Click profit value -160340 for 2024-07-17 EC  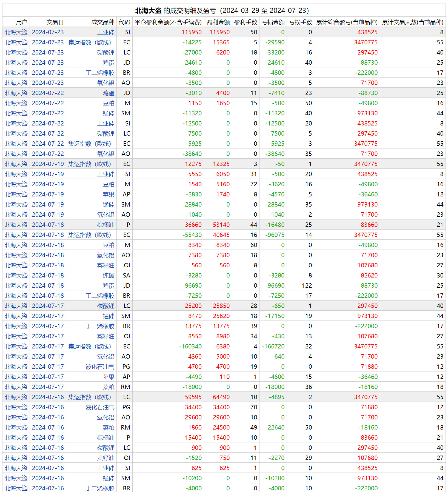(190, 346)
